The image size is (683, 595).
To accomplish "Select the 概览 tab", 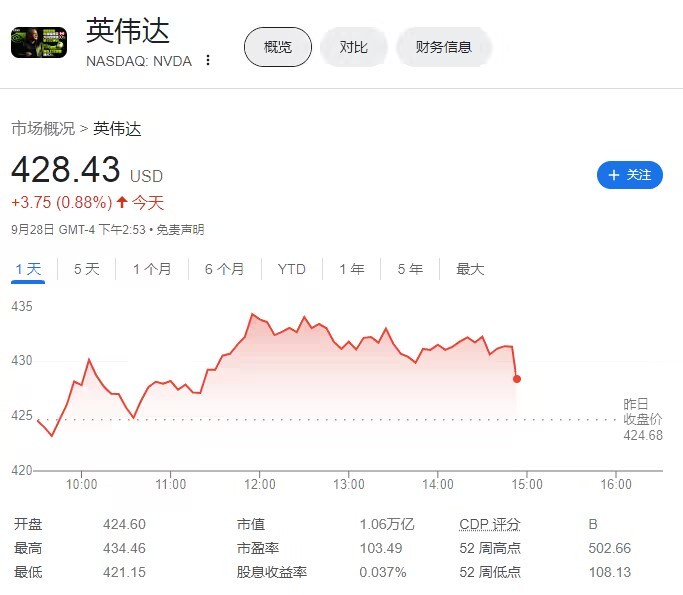I will pos(278,47).
